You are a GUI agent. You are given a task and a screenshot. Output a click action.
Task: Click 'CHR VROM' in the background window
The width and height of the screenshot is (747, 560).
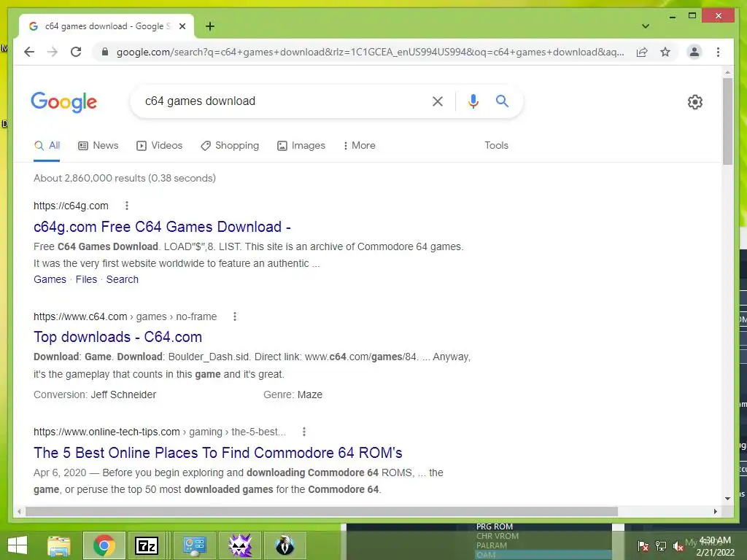[x=498, y=536]
